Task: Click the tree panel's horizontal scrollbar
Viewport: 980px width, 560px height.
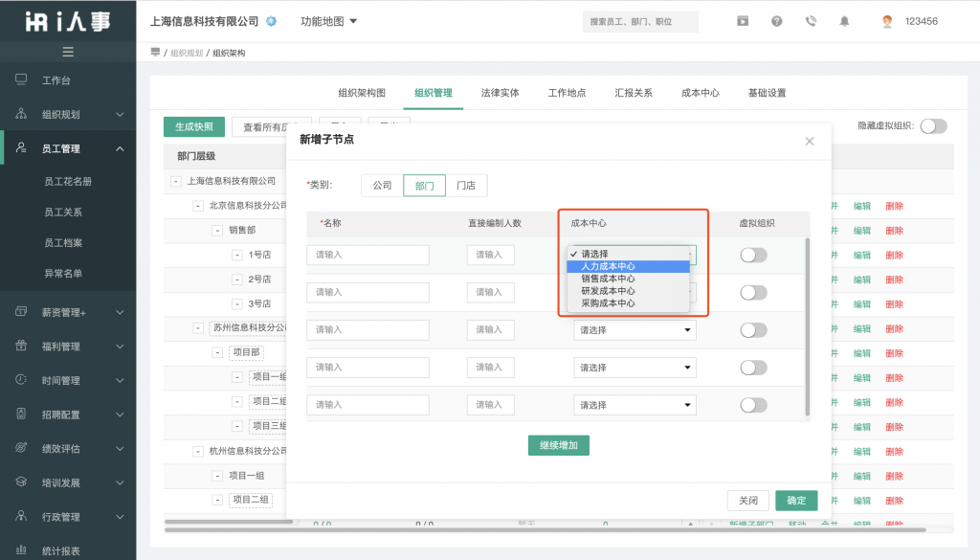Action: [x=229, y=522]
